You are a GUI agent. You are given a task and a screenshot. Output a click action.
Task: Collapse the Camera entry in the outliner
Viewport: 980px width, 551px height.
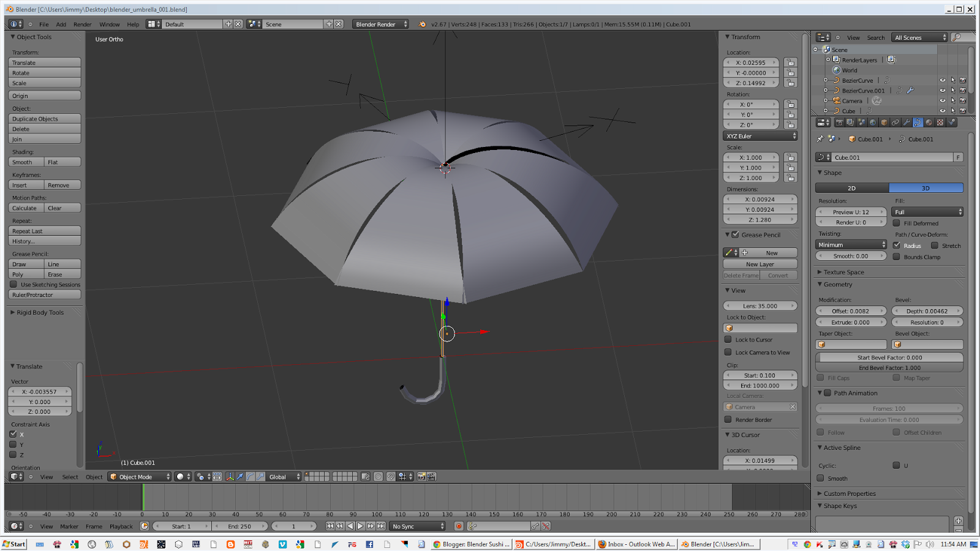(x=826, y=100)
